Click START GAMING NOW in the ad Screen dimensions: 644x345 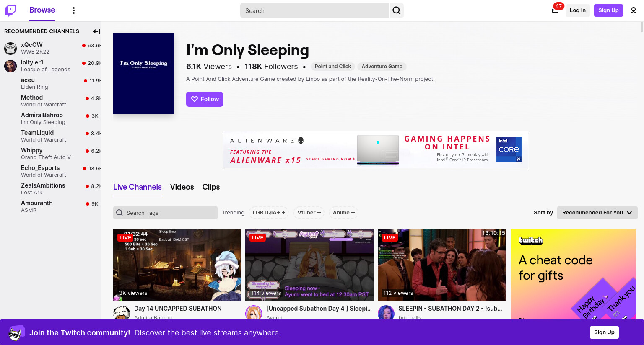tap(330, 159)
